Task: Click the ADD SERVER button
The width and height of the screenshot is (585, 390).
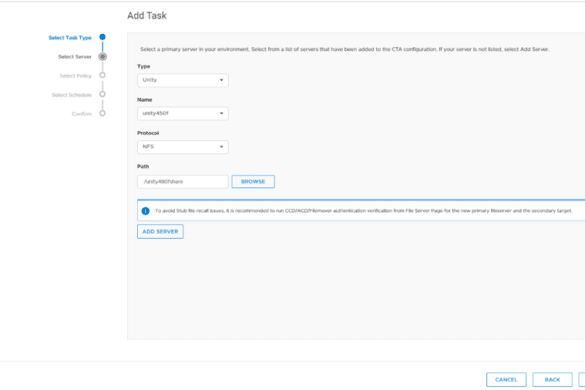Action: pyautogui.click(x=160, y=231)
